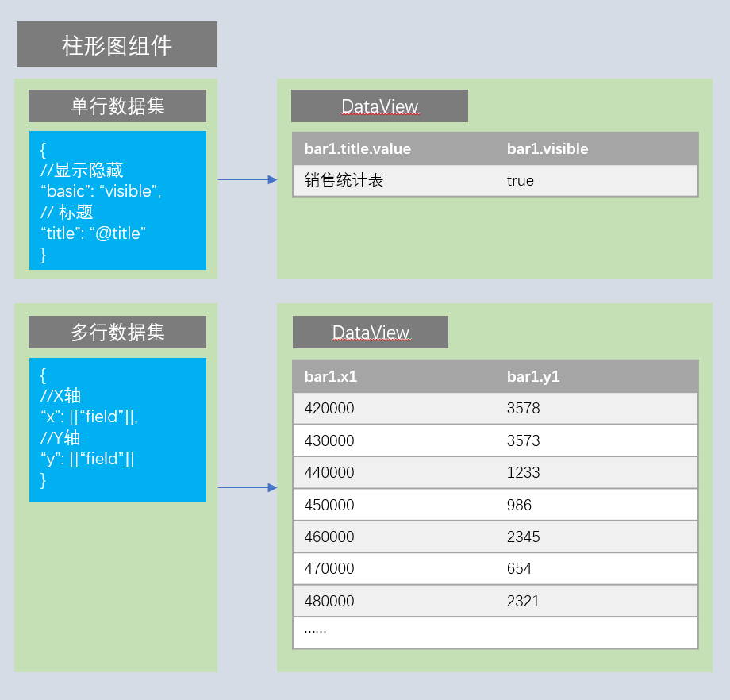Screen dimensions: 730x700
Task: Click the DataView label above bar1.x1 table
Action: click(371, 333)
